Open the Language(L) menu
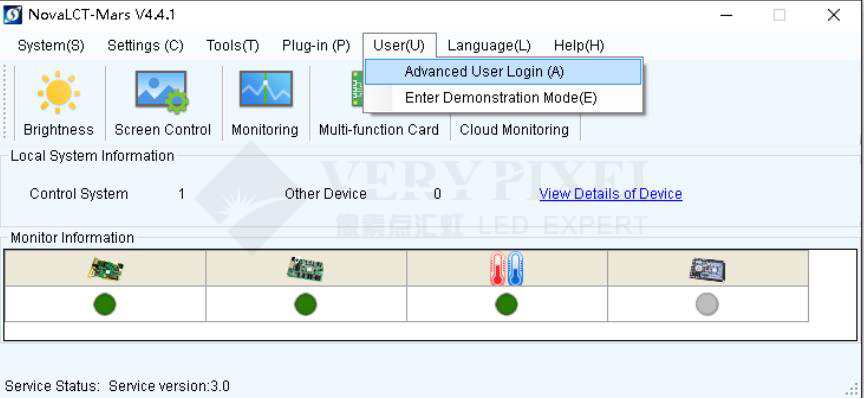Image resolution: width=864 pixels, height=398 pixels. pos(489,46)
